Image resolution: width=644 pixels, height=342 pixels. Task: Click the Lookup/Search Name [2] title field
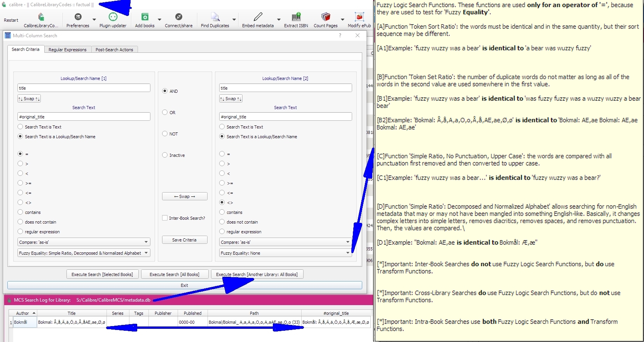285,88
